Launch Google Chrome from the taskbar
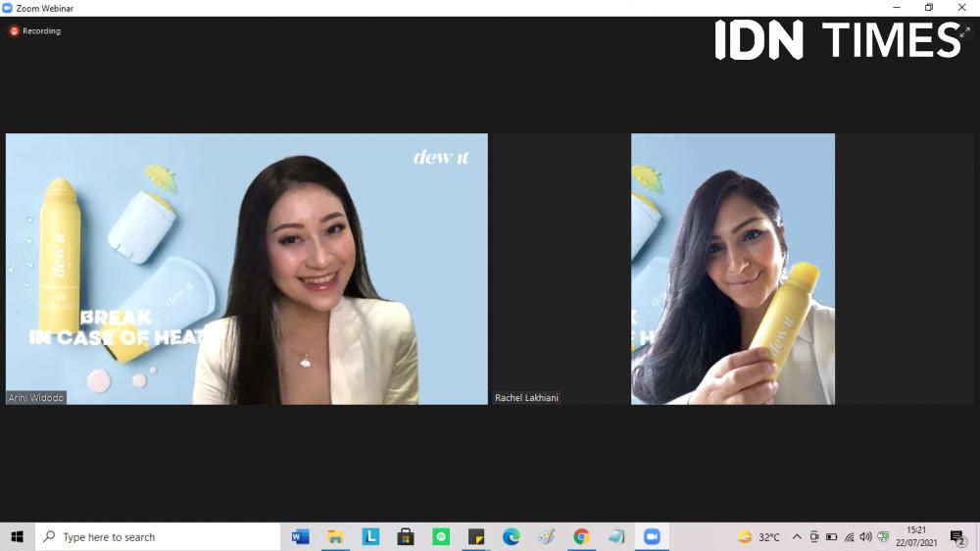Image resolution: width=980 pixels, height=551 pixels. pyautogui.click(x=581, y=536)
